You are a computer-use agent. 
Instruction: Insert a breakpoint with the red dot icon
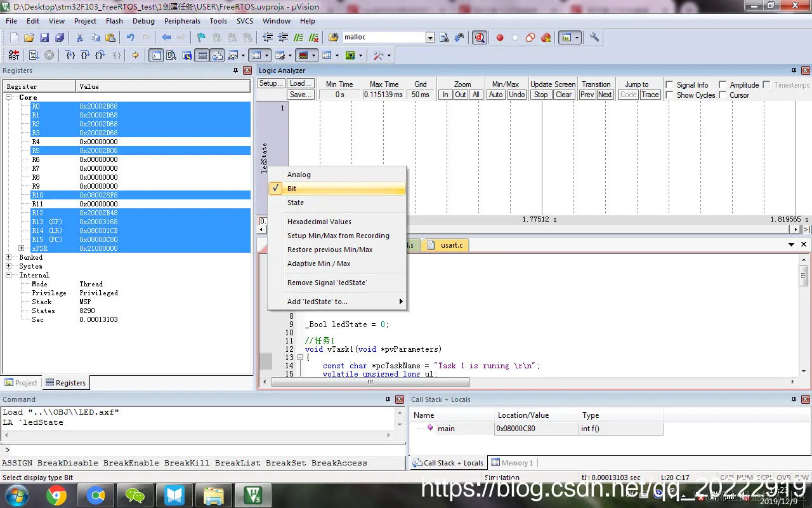click(x=500, y=37)
